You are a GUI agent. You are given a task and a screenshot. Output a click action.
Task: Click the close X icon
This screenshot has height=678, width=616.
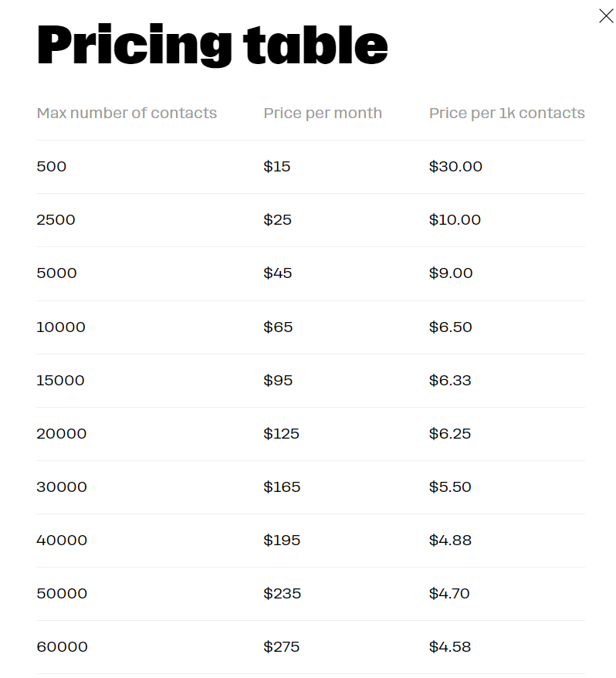[x=606, y=15]
